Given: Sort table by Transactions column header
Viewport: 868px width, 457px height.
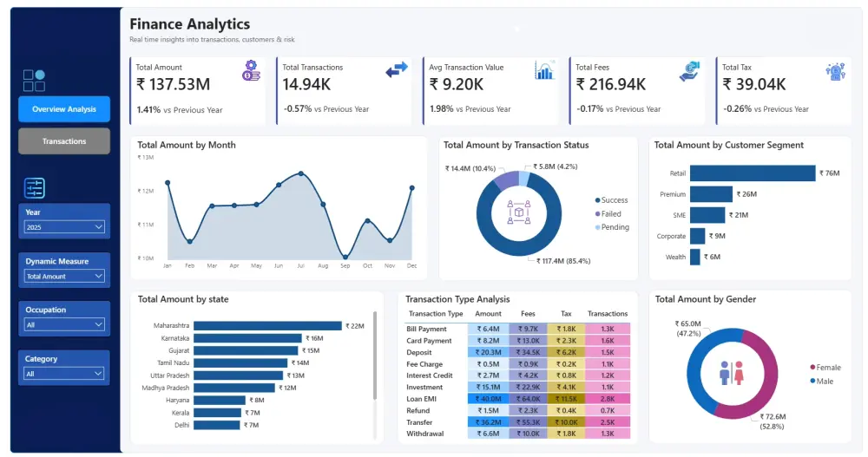Looking at the screenshot, I should pyautogui.click(x=608, y=314).
